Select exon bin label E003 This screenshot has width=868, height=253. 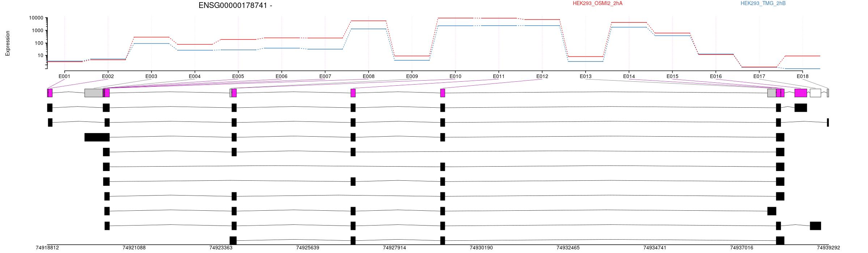151,76
